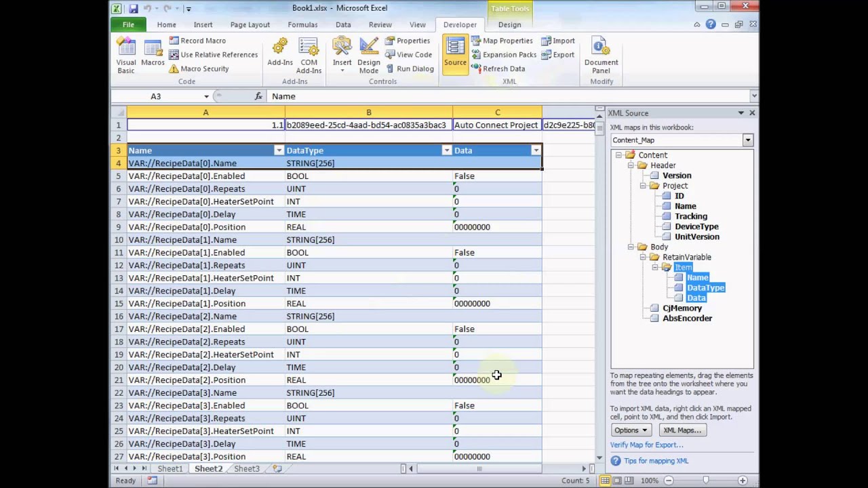Start Record Macro
The height and width of the screenshot is (488, 868).
[x=197, y=41]
